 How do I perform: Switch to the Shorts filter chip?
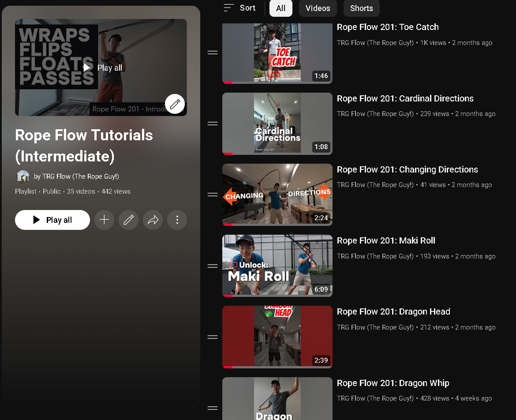click(x=361, y=8)
